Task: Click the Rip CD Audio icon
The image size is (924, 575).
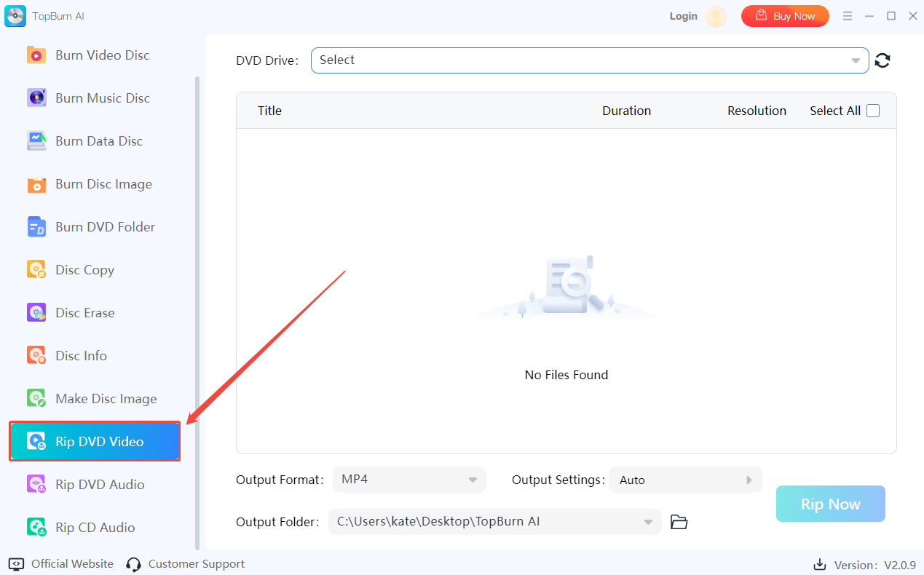Action: pyautogui.click(x=36, y=528)
